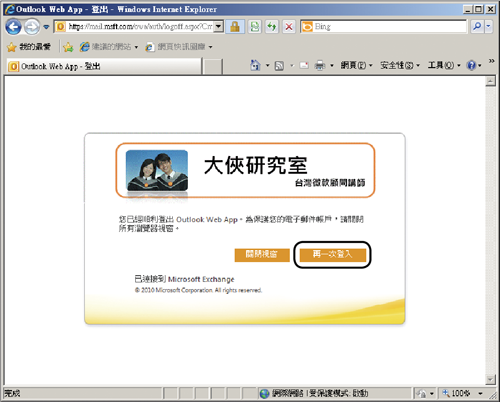
Task: Expand the zoom level dropdown arrow
Action: (480, 394)
